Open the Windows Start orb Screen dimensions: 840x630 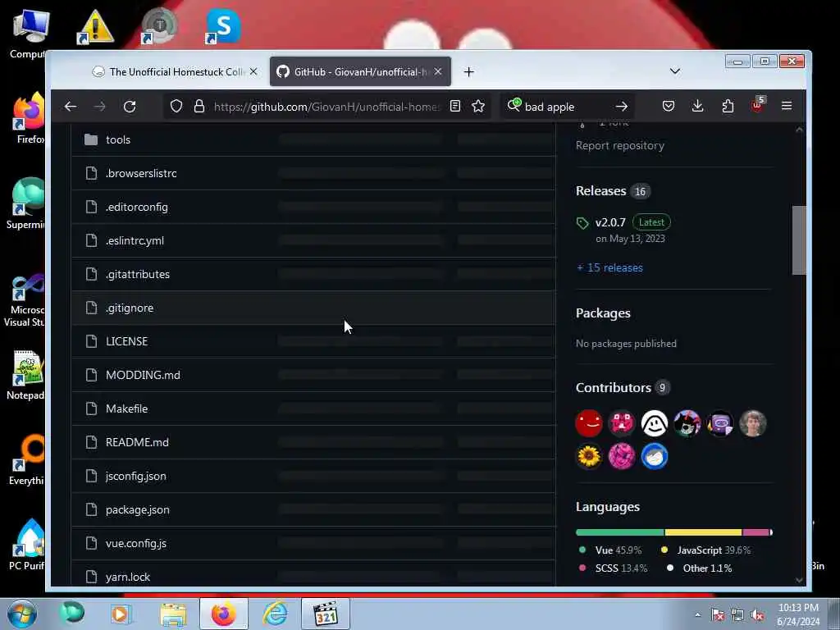point(22,614)
